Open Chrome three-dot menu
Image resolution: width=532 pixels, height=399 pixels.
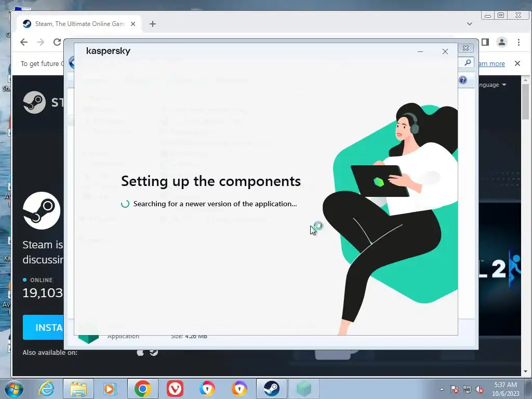[518, 42]
